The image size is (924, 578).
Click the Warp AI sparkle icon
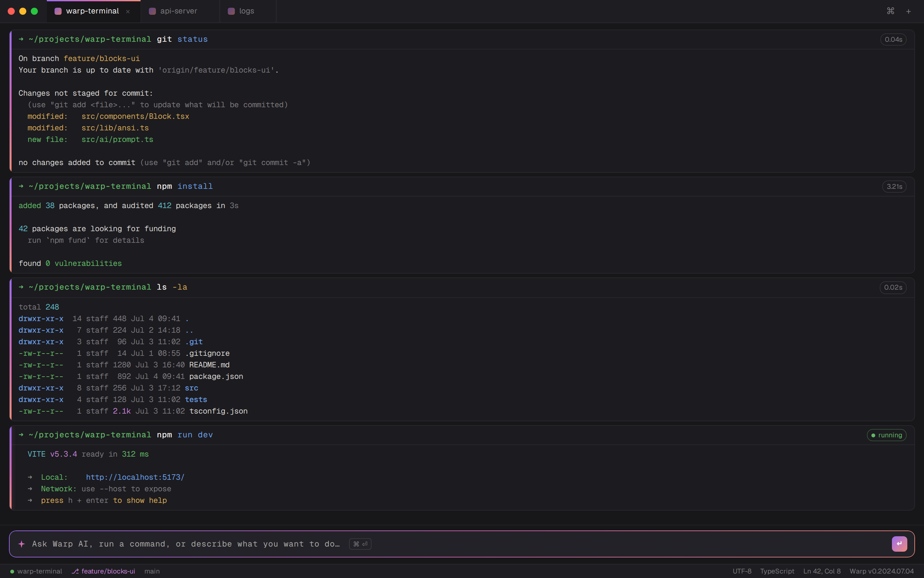(x=22, y=544)
